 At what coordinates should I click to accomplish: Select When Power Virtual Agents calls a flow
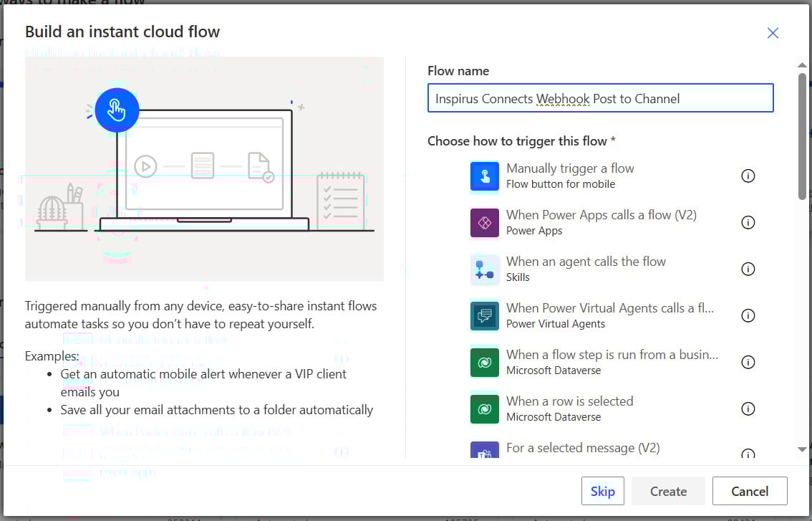click(x=613, y=316)
